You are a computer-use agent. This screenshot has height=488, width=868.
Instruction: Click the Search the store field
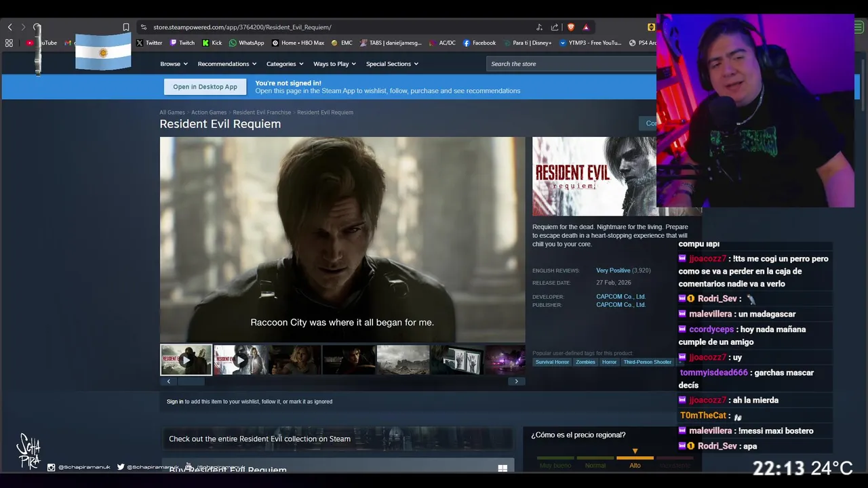click(572, 64)
